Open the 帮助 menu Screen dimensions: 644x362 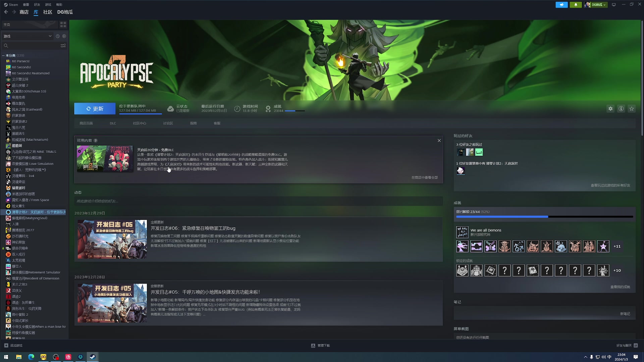tap(59, 5)
